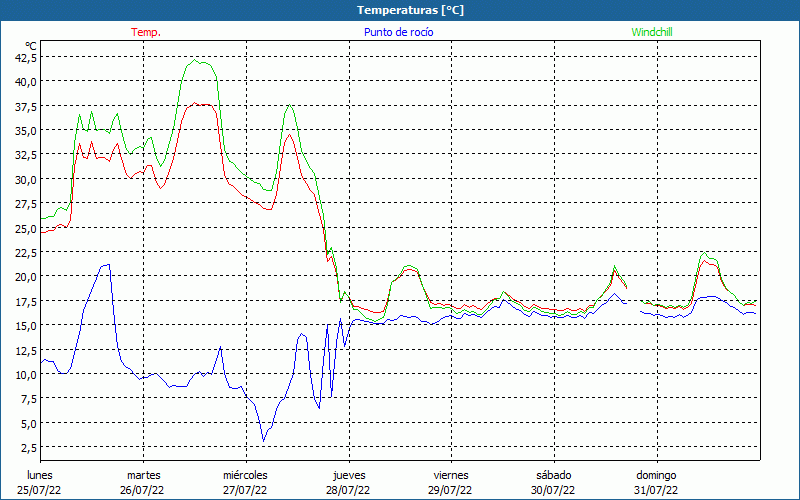Click the 26/07/22 date label
The height and width of the screenshot is (500, 800).
click(x=142, y=490)
